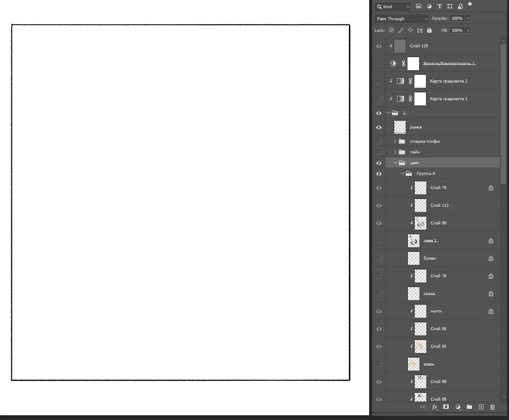
Task: Click the layers panel scroll down arrow
Action: pos(504,397)
